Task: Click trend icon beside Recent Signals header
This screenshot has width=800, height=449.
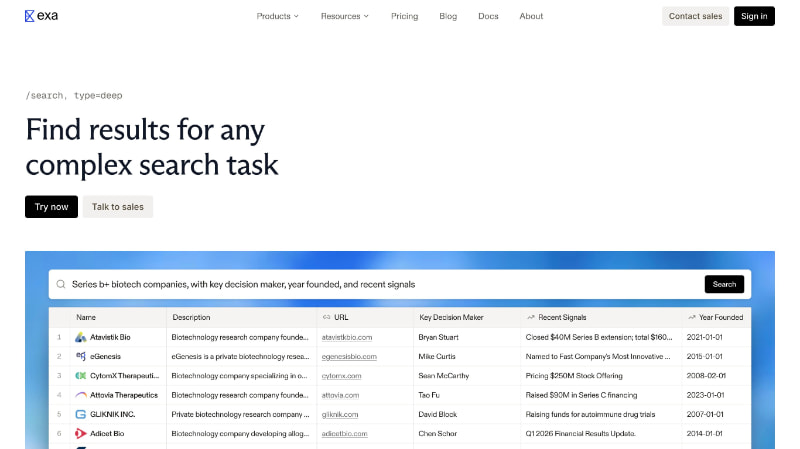Action: (531, 317)
